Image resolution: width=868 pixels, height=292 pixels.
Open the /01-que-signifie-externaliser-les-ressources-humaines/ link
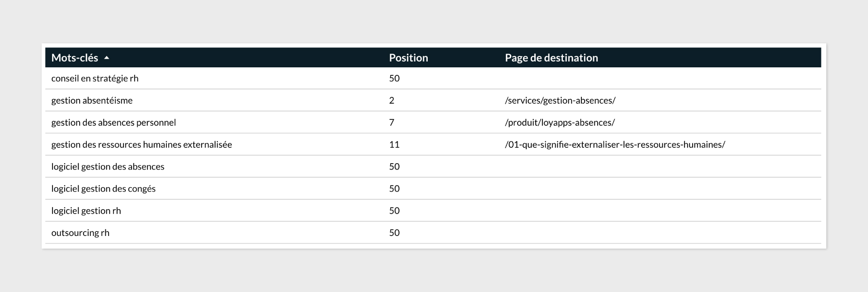click(615, 145)
